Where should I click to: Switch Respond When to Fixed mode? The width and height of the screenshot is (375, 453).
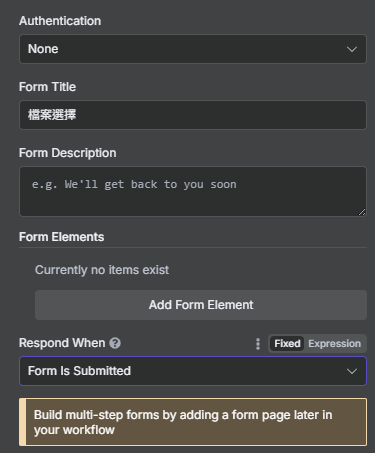coord(287,344)
